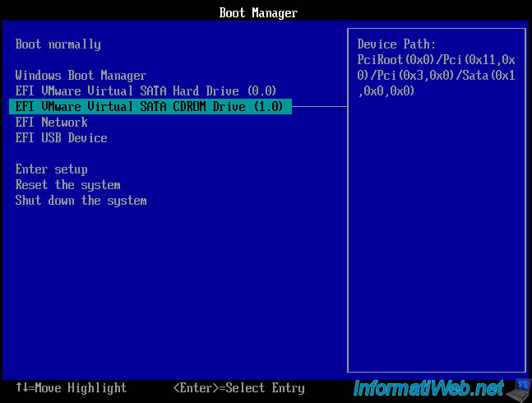Open Enter setup
The image size is (532, 403).
(51, 169)
